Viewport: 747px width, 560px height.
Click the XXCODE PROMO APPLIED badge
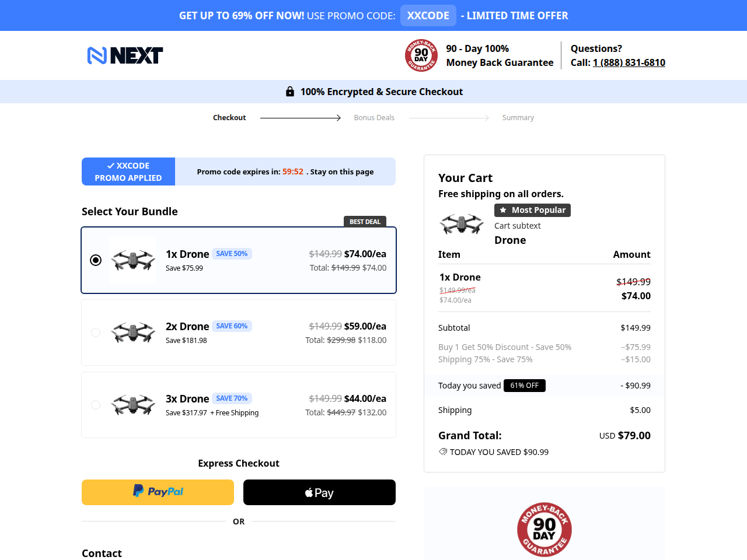(128, 171)
